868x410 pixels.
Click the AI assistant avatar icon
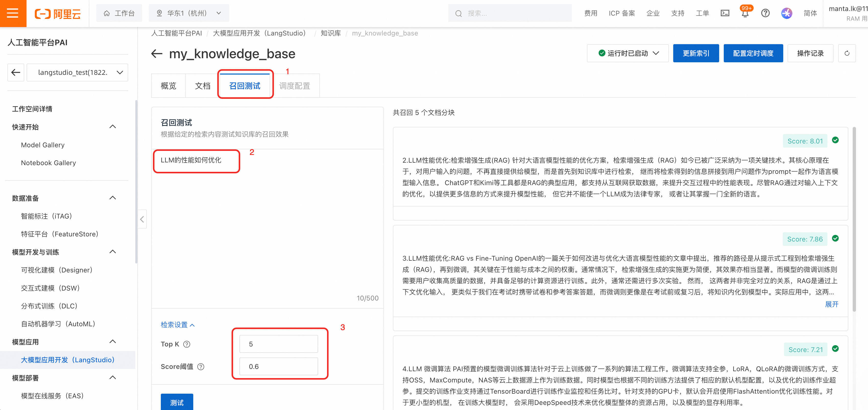tap(787, 14)
